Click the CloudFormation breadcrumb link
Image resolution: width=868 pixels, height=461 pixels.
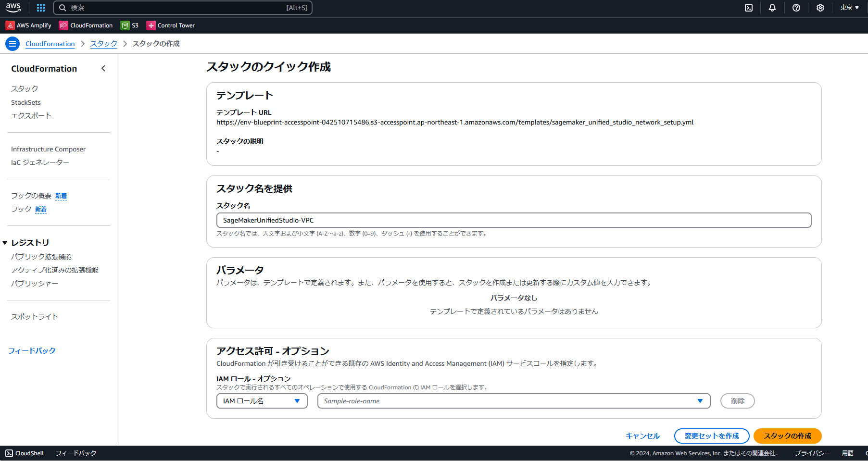click(x=50, y=44)
